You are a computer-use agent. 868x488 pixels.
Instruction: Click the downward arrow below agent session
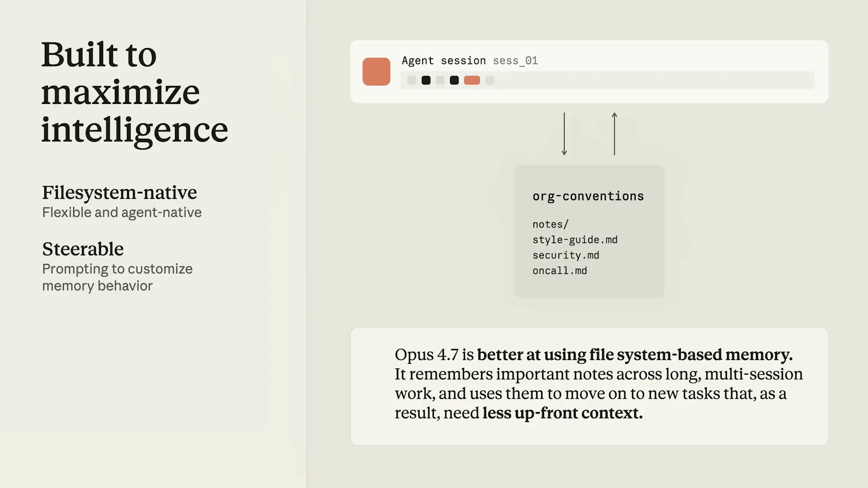tap(564, 134)
